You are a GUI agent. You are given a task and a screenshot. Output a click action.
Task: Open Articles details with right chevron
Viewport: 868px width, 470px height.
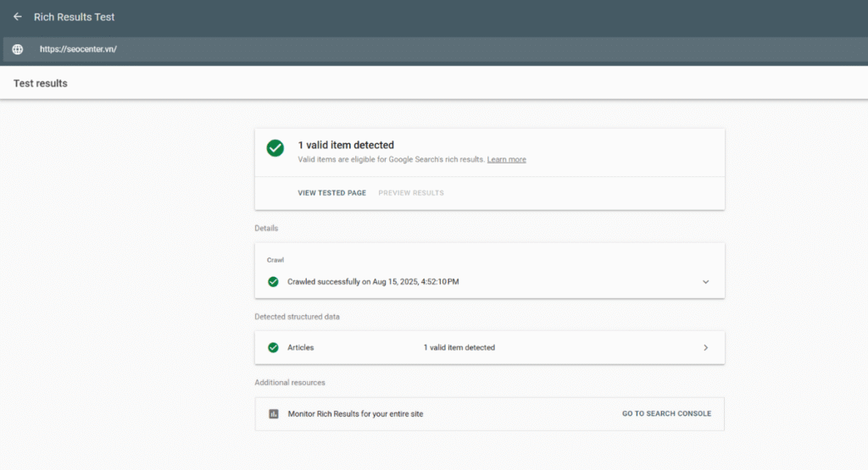(705, 347)
